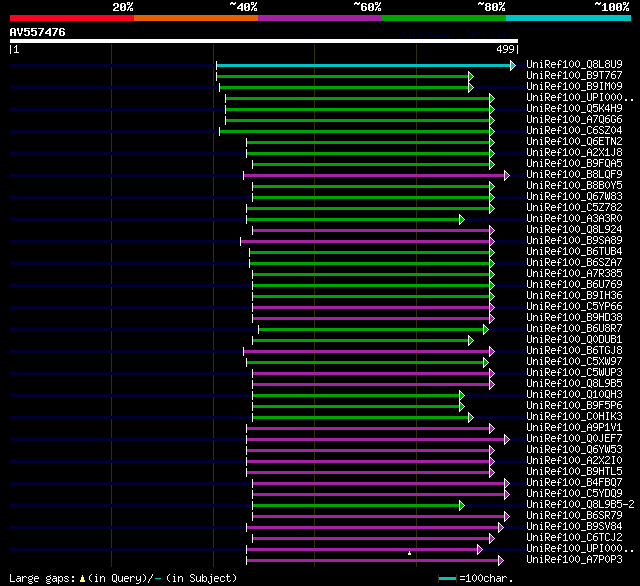The image size is (640, 586).
Task: Select hit label UniRef100_B6TGJ8
Action: [x=574, y=351]
